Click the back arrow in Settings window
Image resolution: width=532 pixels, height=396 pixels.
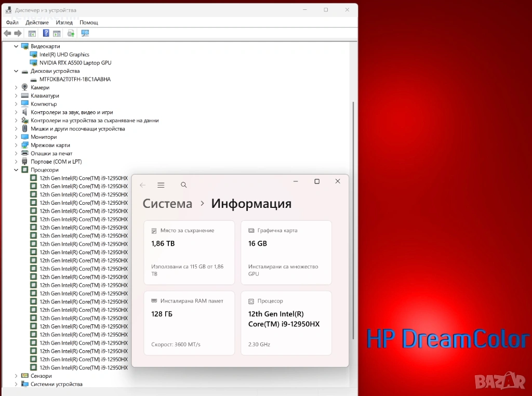point(142,185)
